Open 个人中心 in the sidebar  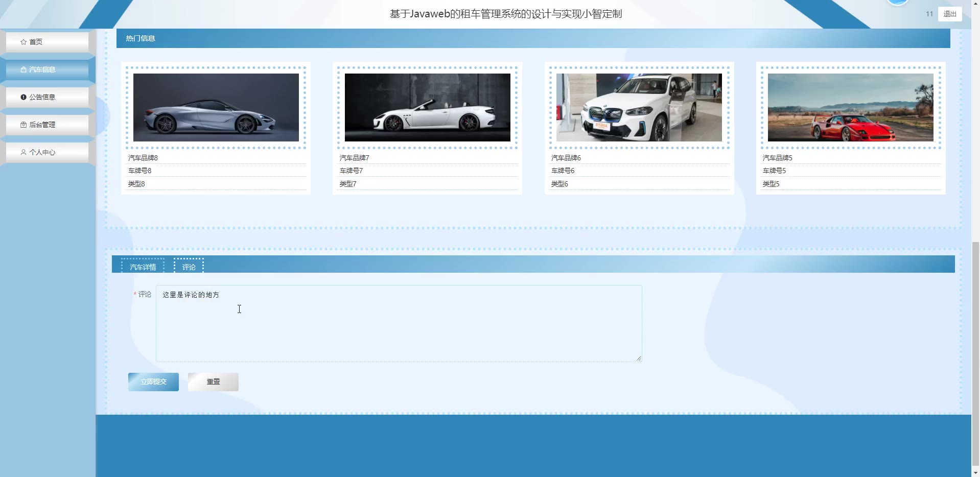47,152
